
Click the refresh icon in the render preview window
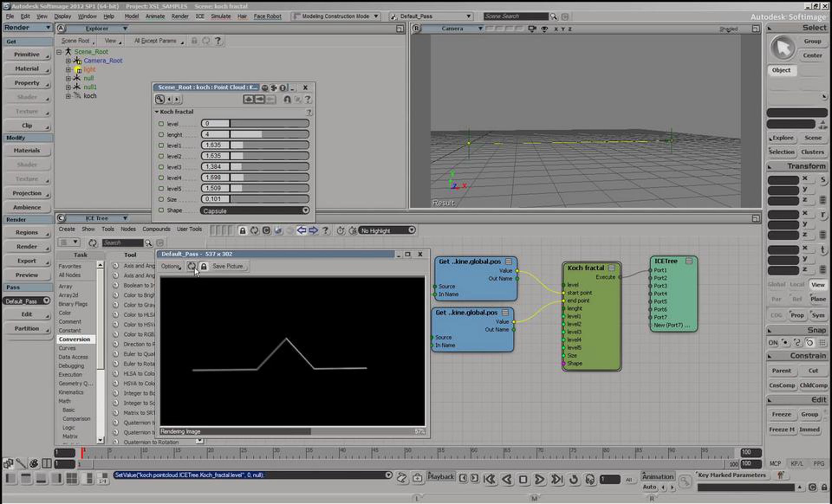[x=191, y=266]
